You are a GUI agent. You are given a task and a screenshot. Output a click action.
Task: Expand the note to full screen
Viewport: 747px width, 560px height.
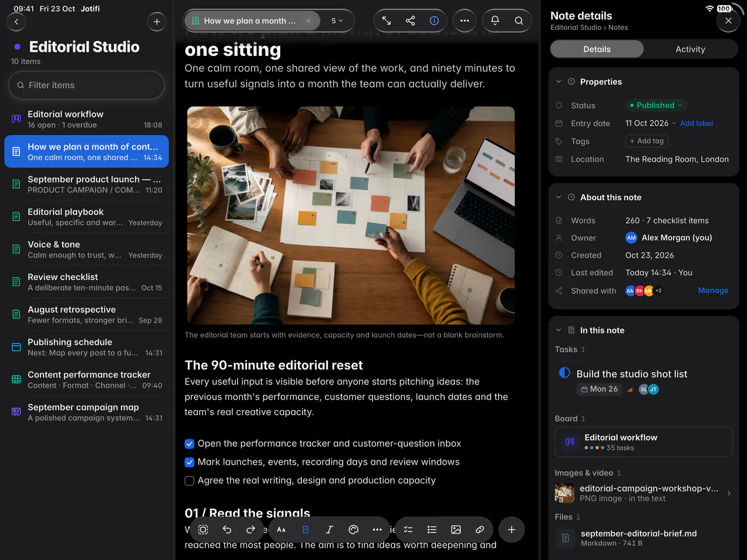pos(387,21)
